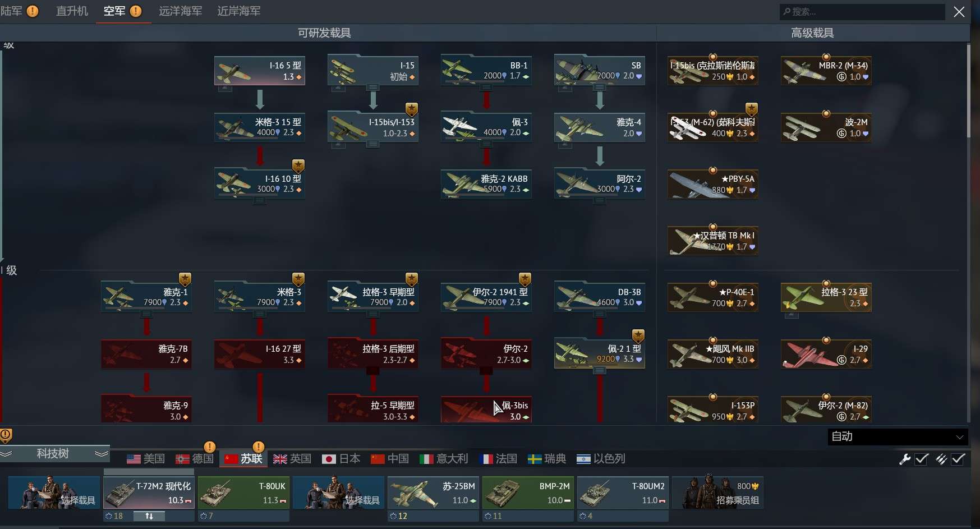The width and height of the screenshot is (980, 529).
Task: Toggle swap arrows under T-72M2 slot
Action: click(x=149, y=516)
